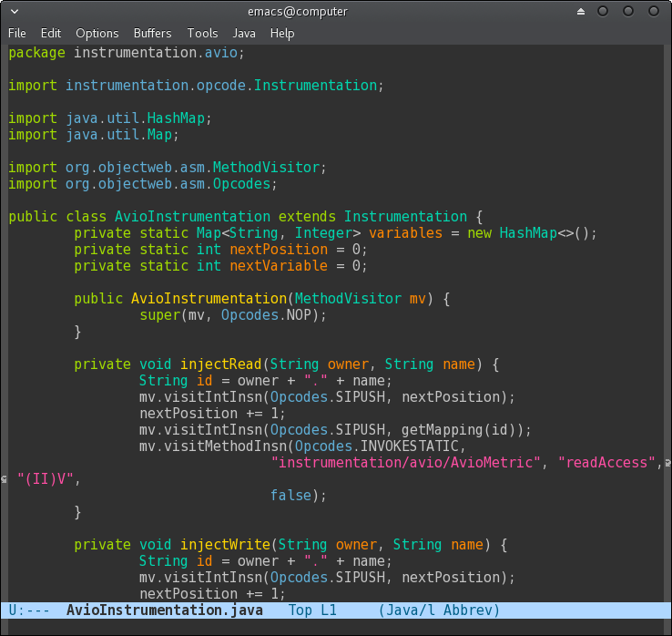The image size is (672, 636).
Task: Click the right fringe line wrap arrow
Action: pos(667,463)
